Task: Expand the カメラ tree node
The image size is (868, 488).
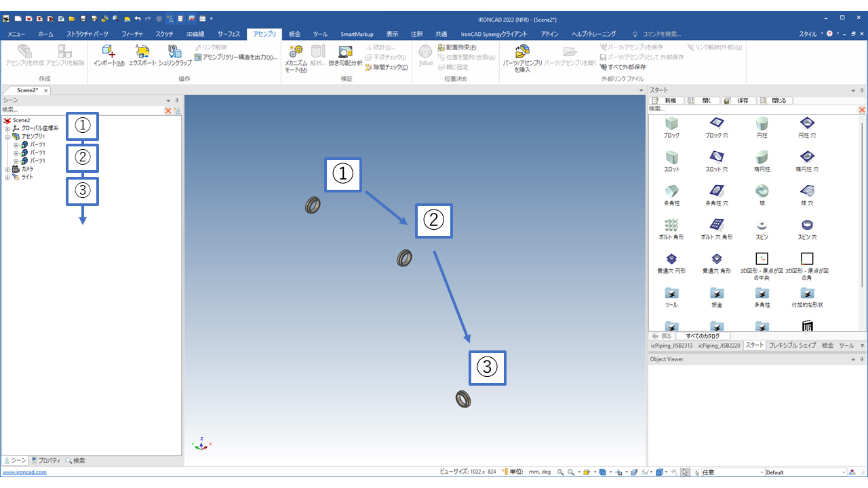Action: 7,169
